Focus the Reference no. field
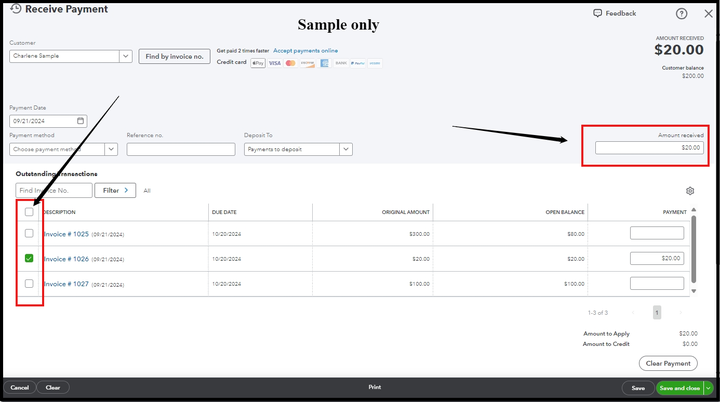Screen dimensions: 720x402 point(181,149)
